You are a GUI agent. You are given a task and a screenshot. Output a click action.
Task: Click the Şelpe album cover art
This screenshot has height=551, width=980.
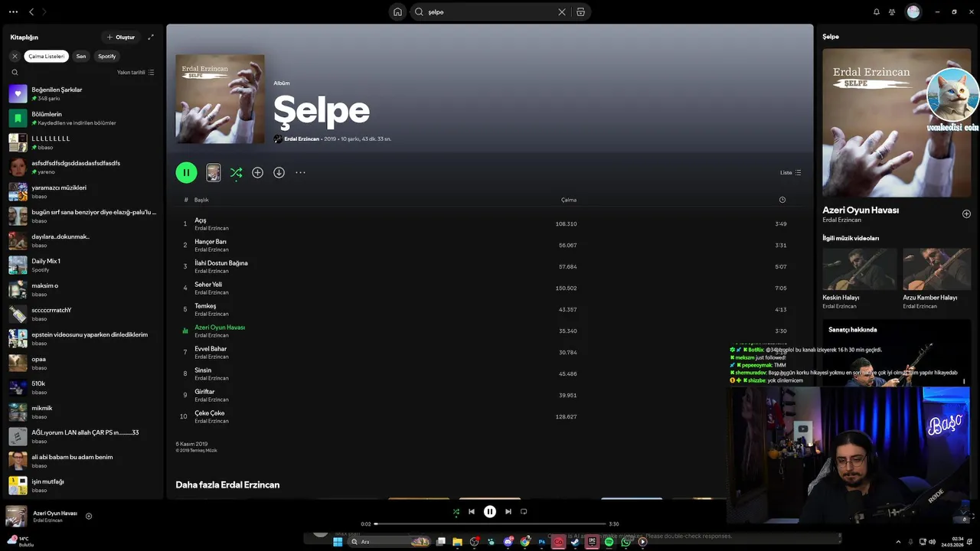[x=220, y=99]
